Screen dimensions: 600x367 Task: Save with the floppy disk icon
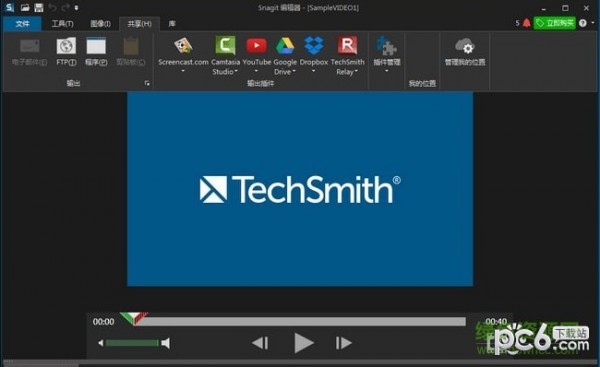pyautogui.click(x=39, y=7)
